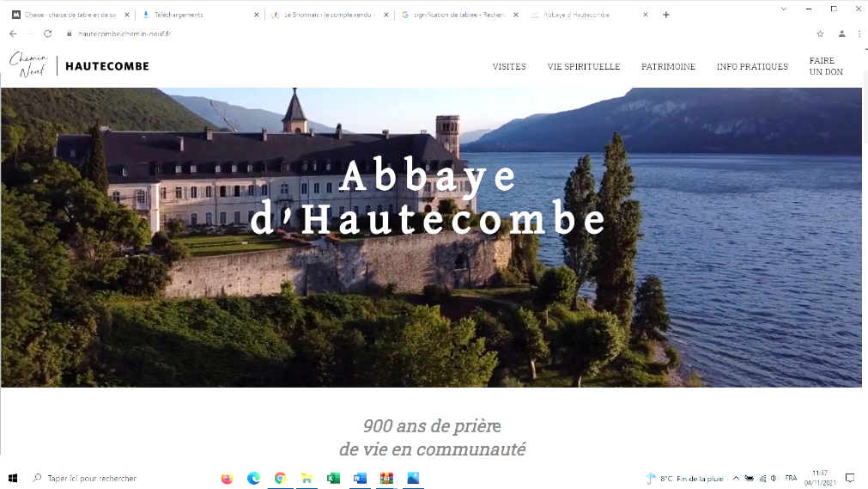
Task: Launch Firefox from the taskbar
Action: 227,479
